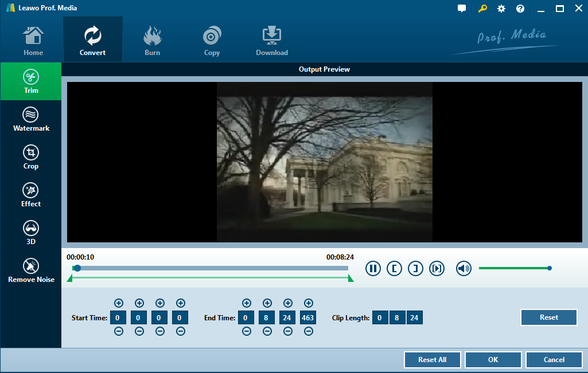
Task: Open the Watermark editing panel
Action: pyautogui.click(x=31, y=119)
